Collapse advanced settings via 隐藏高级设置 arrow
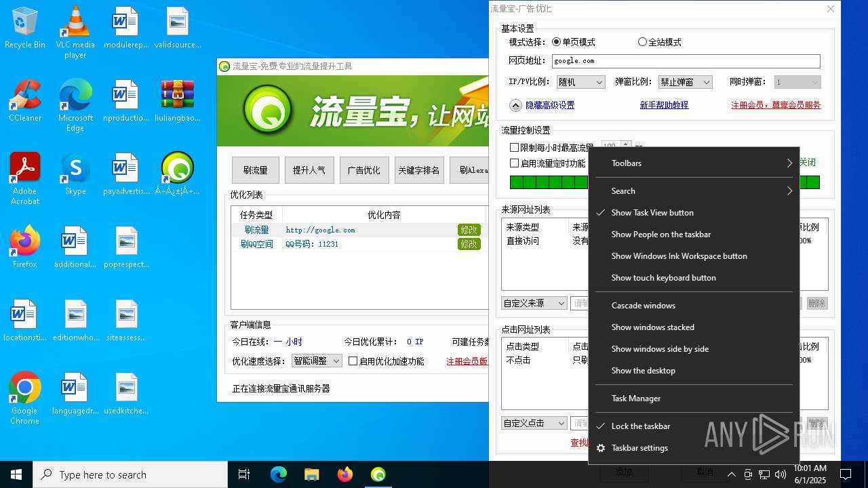868x488 pixels. pyautogui.click(x=516, y=105)
